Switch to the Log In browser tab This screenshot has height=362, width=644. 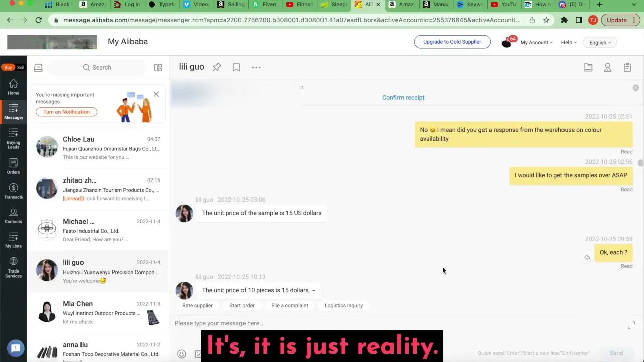[x=128, y=5]
